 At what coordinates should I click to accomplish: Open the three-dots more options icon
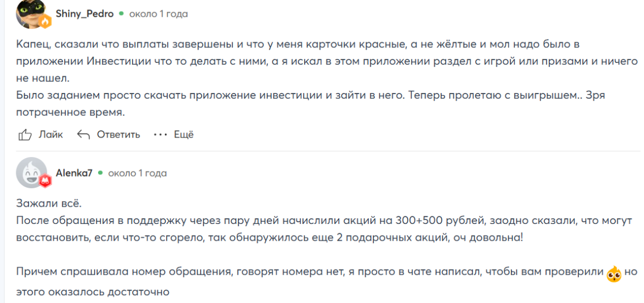pyautogui.click(x=160, y=135)
